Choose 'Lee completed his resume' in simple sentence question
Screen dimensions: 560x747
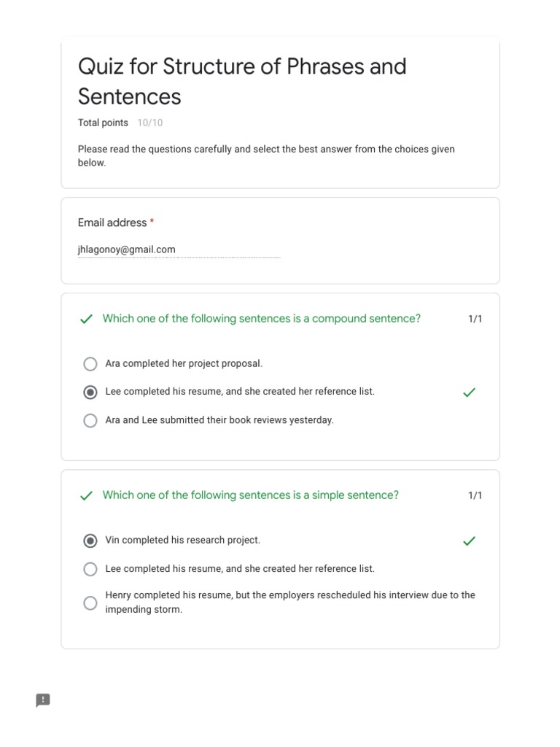click(x=90, y=569)
